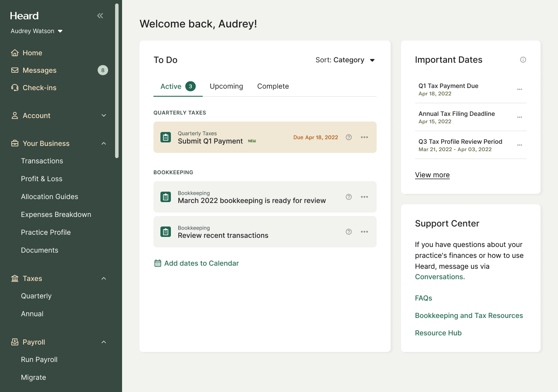This screenshot has height=392, width=558.
Task: Open three-dot menu for Q3 Tax Profile Review
Action: pyautogui.click(x=520, y=145)
